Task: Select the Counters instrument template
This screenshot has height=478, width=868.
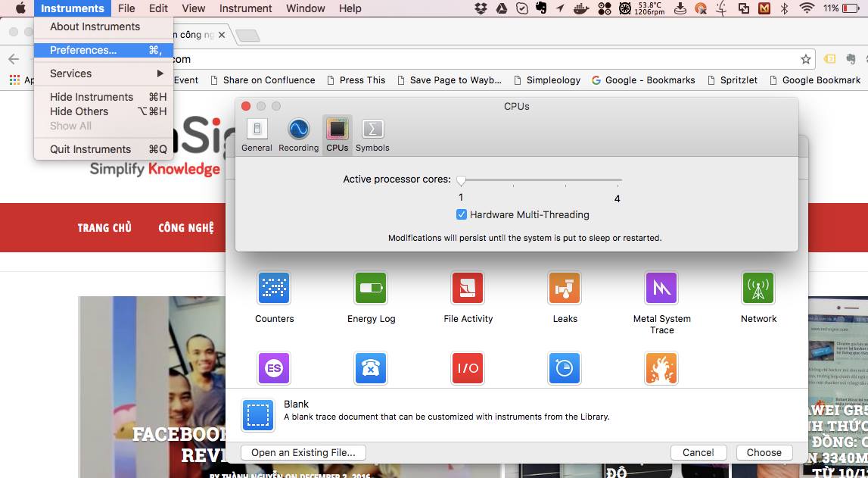Action: [274, 288]
